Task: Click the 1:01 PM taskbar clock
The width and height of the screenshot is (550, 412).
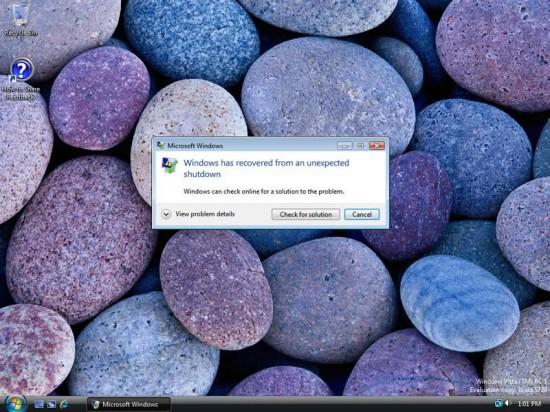Action: (529, 404)
